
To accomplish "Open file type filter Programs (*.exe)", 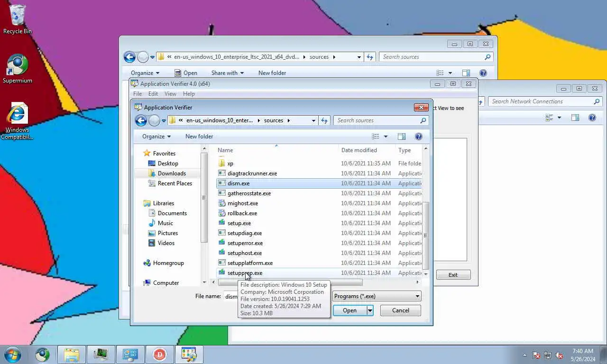I will click(377, 296).
